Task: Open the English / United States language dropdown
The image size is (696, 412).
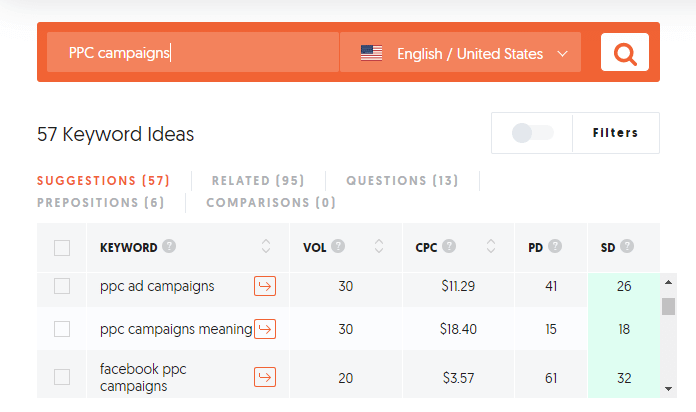Action: coord(460,52)
